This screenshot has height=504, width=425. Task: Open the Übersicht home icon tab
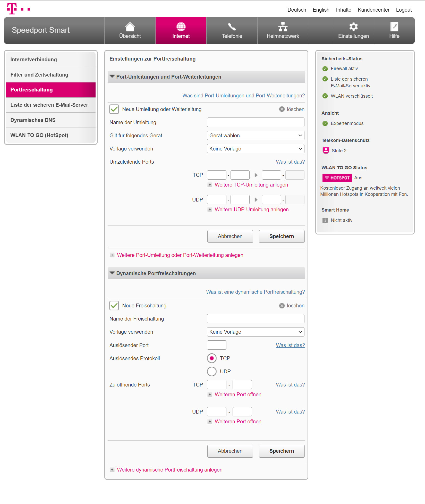[130, 30]
